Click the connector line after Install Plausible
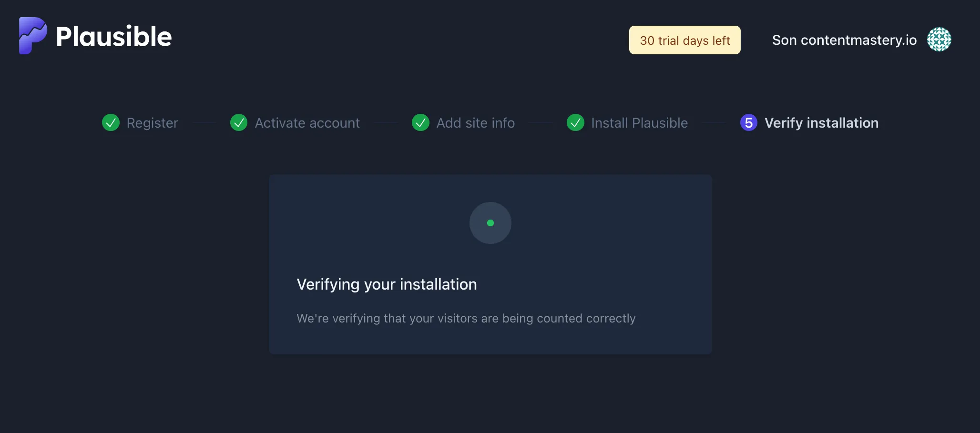980x433 pixels. 714,123
